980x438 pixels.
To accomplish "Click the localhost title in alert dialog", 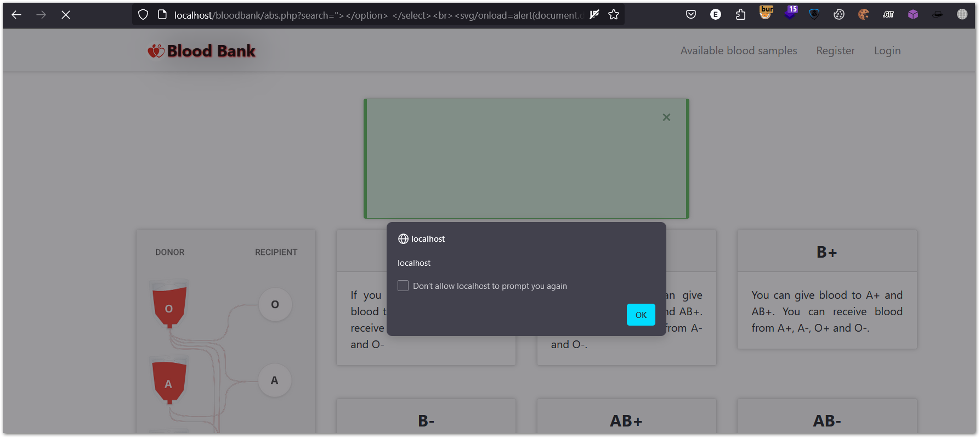I will [x=428, y=239].
